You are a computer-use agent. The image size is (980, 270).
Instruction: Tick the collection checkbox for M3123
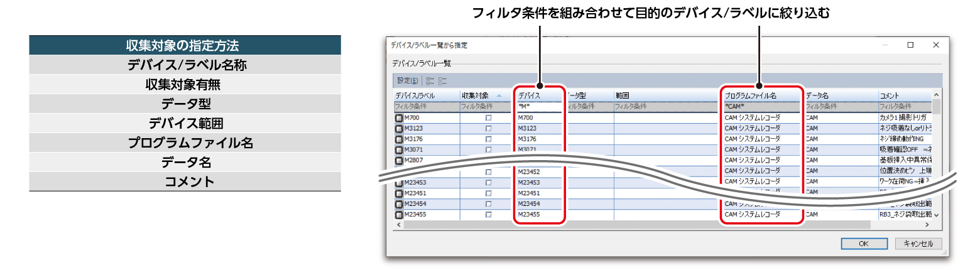pos(488,129)
